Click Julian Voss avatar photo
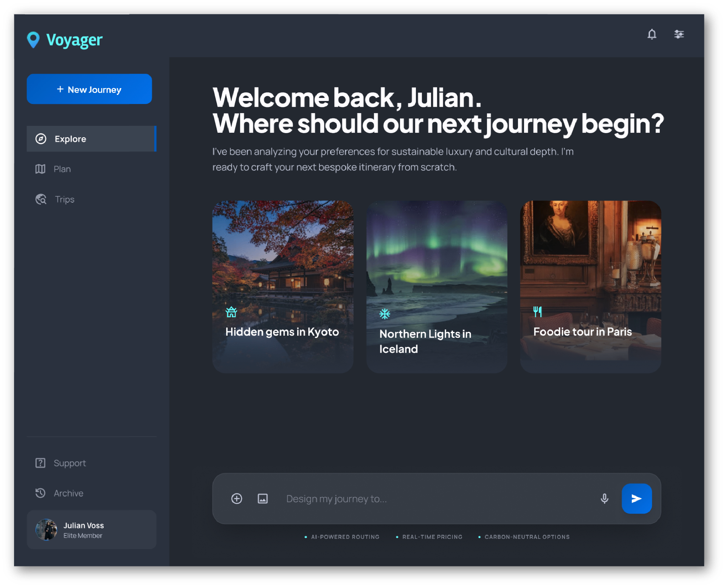Image resolution: width=726 pixels, height=588 pixels. click(x=46, y=529)
